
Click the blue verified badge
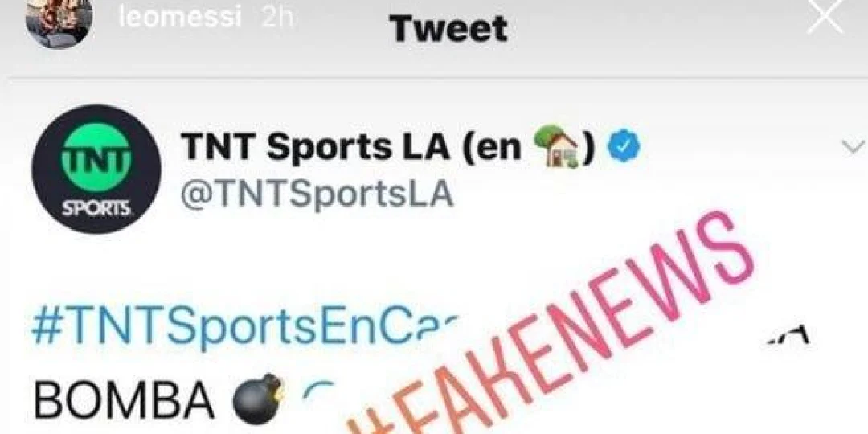(x=624, y=147)
